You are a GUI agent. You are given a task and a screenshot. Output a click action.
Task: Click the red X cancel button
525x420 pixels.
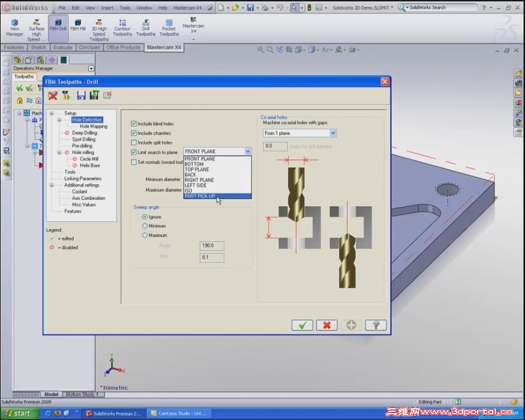point(327,325)
